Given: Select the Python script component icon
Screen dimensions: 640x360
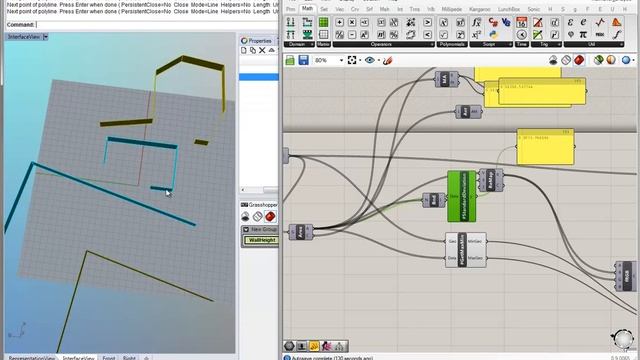Looking at the screenshot, I should (x=493, y=35).
